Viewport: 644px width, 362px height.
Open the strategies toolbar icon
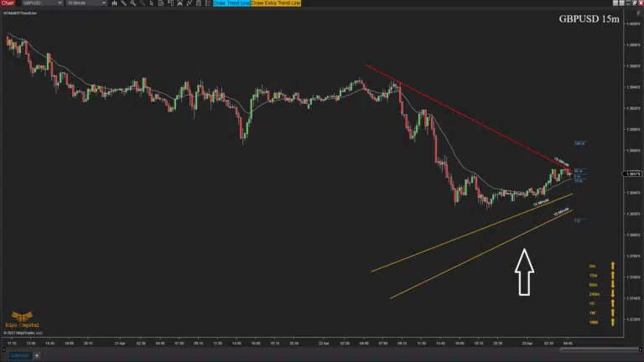point(180,3)
